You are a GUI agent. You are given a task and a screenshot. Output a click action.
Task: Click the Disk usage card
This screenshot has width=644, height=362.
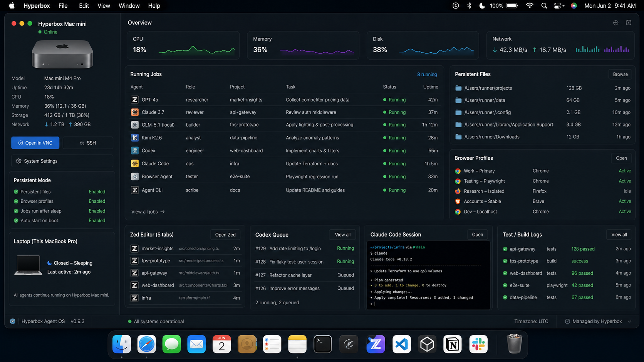423,45
